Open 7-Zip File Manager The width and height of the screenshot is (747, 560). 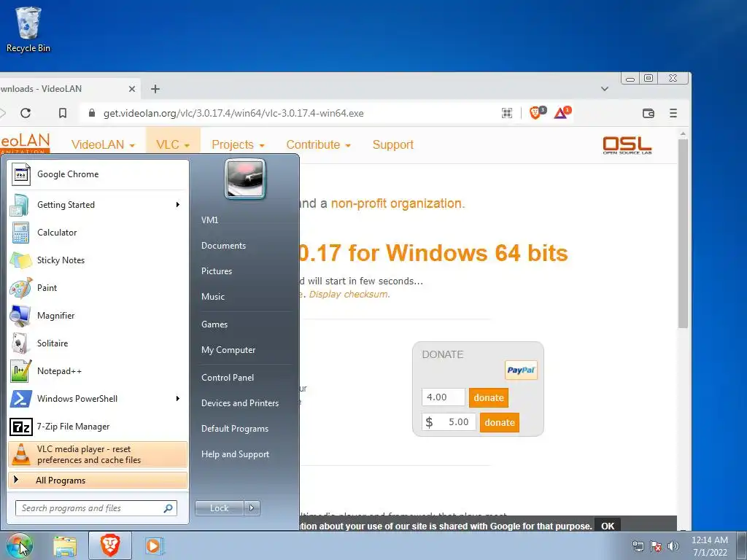pos(98,426)
